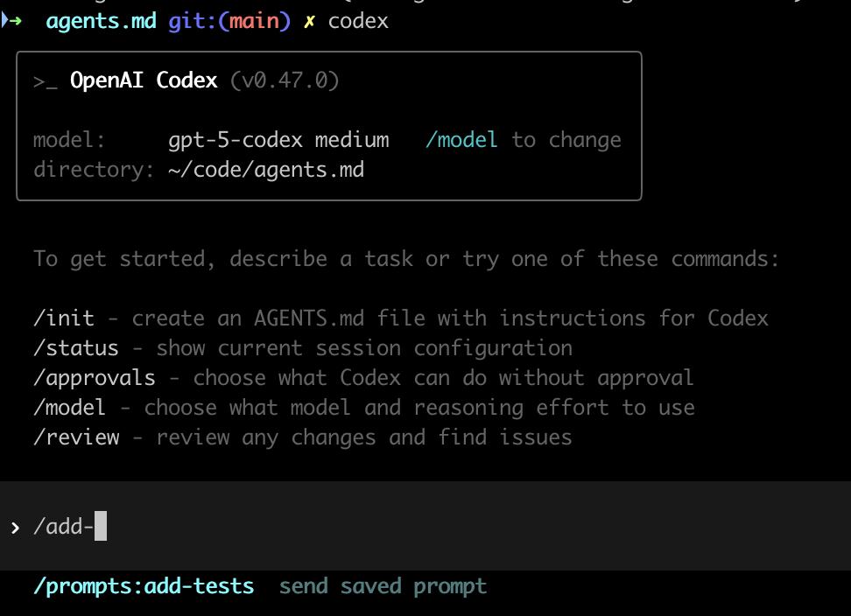Select the /prompts:add-tests autocomplete suggestion

coord(144,586)
